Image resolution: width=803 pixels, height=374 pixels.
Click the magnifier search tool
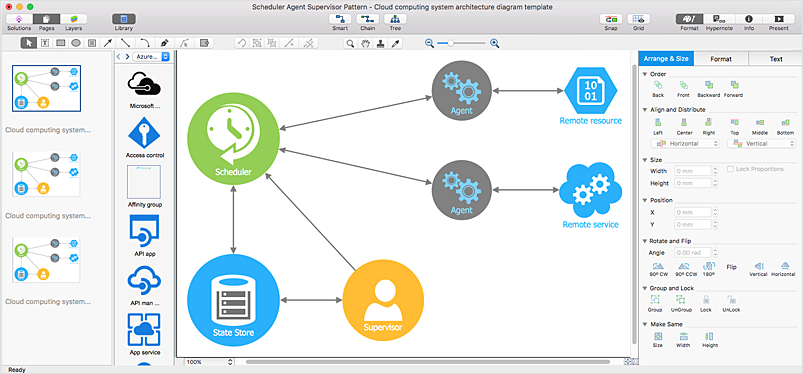pyautogui.click(x=350, y=44)
